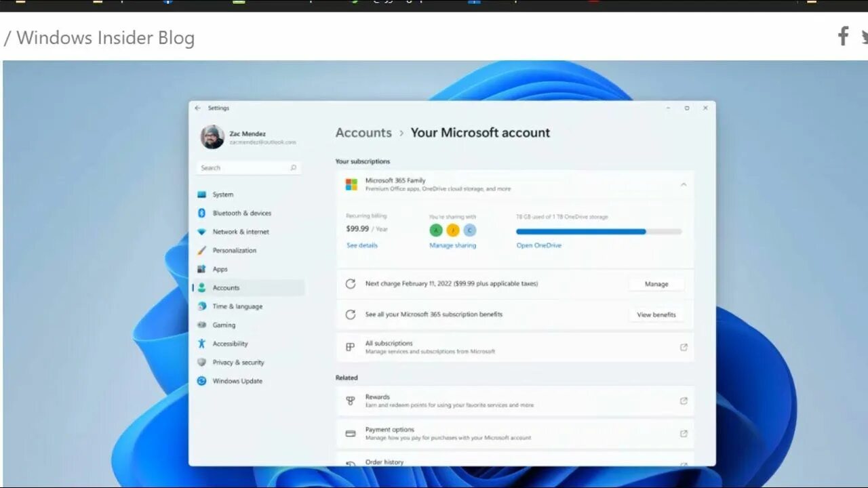Click the Windows Update icon
This screenshot has height=488, width=868.
pos(201,381)
